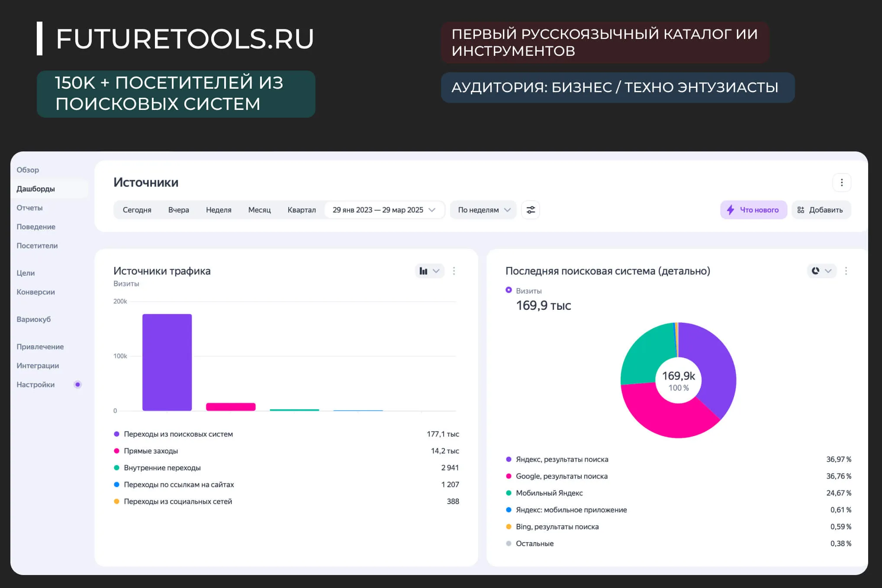Click the lightning icon in Что нового
The height and width of the screenshot is (588, 882).
[x=731, y=210]
